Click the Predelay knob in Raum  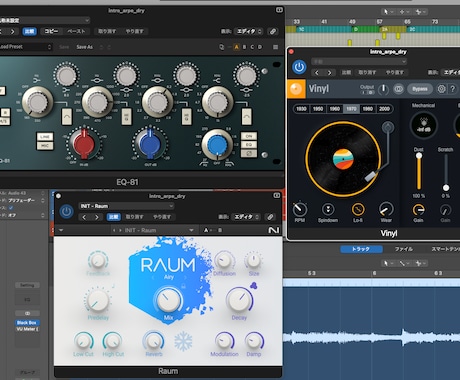click(98, 300)
